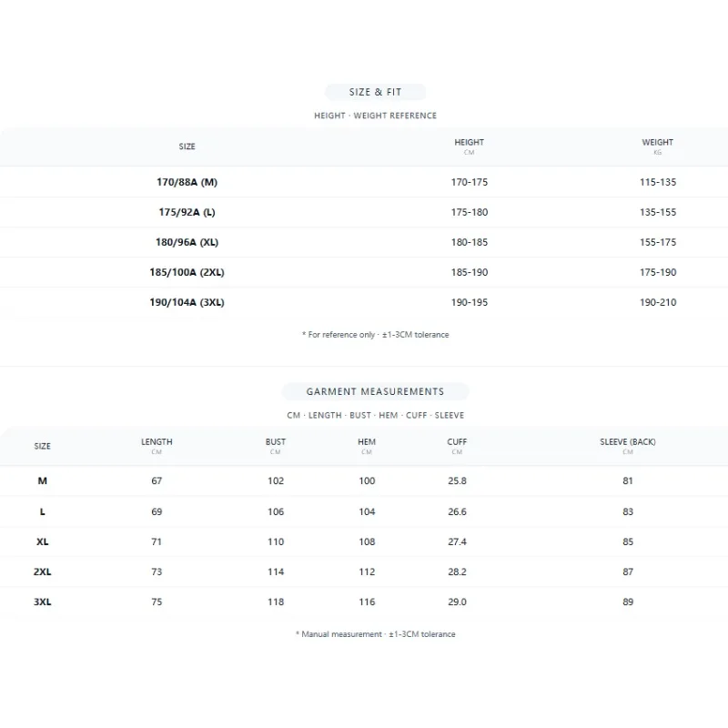
Task: Click the CUFF column header in garment table
Action: (457, 442)
